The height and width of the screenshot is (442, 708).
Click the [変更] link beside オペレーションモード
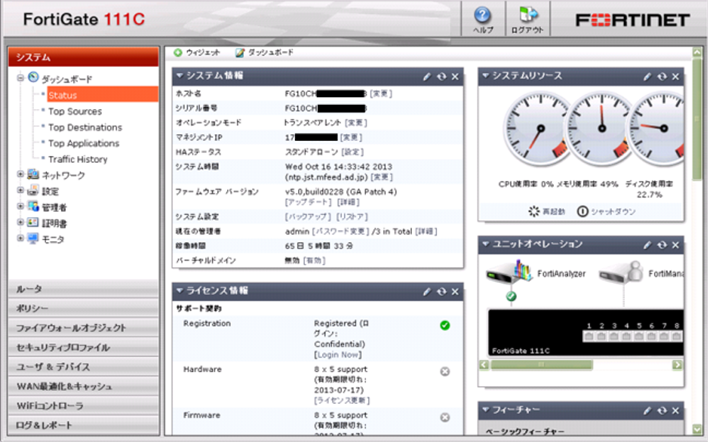pos(356,122)
